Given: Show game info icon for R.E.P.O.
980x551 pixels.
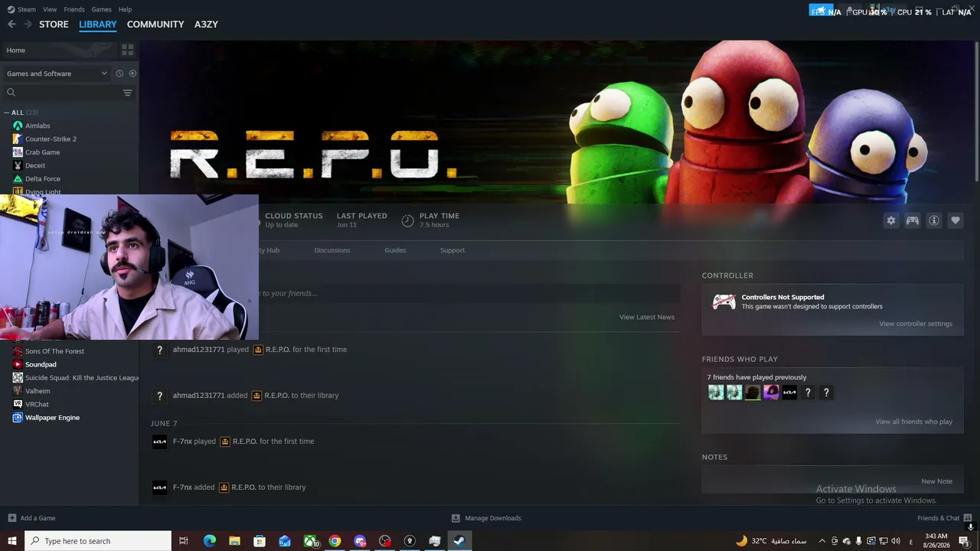Looking at the screenshot, I should pyautogui.click(x=934, y=220).
